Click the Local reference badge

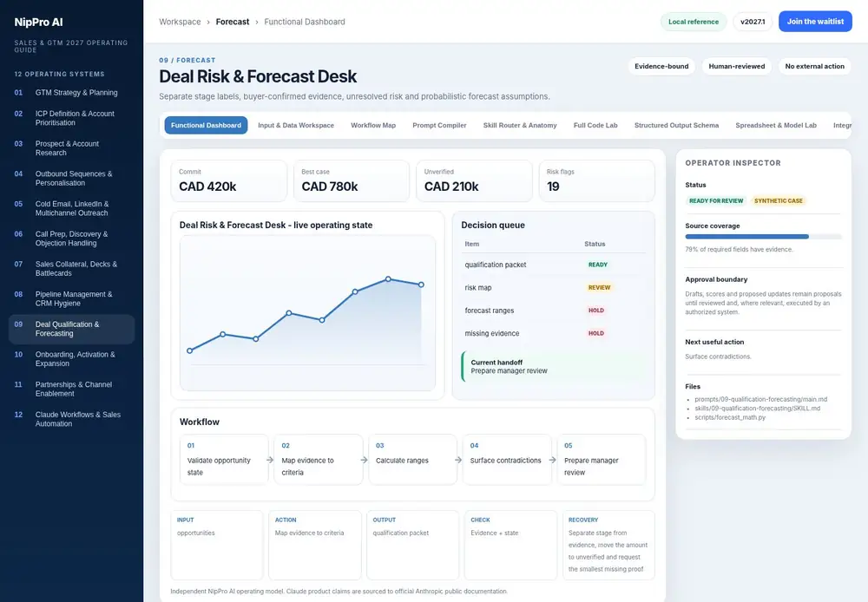coord(693,22)
